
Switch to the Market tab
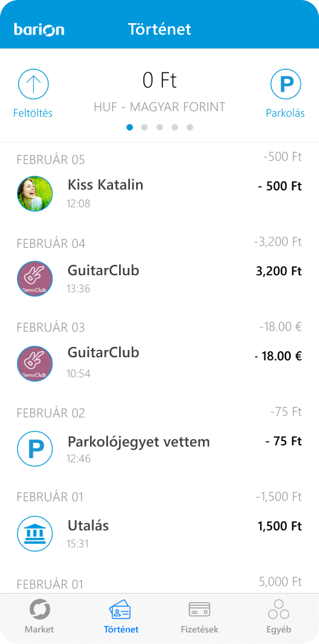[x=39, y=617]
